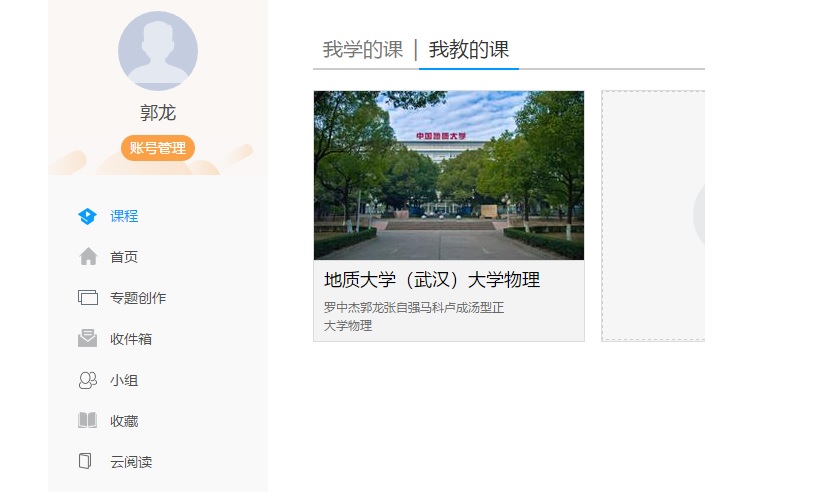Open 专题创作 in the sidebar
819x492 pixels.
(138, 298)
